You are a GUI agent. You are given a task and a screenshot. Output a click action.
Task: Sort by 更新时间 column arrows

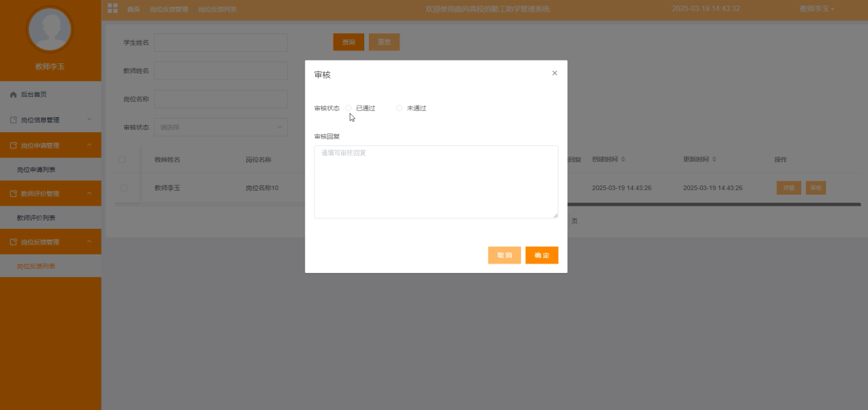click(x=715, y=159)
